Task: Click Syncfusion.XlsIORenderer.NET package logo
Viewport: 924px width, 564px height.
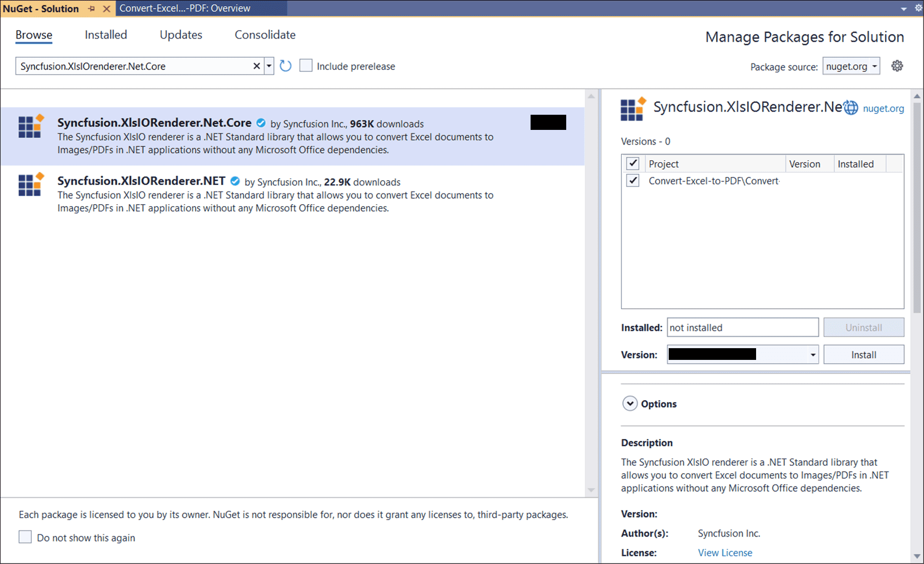Action: pos(31,185)
